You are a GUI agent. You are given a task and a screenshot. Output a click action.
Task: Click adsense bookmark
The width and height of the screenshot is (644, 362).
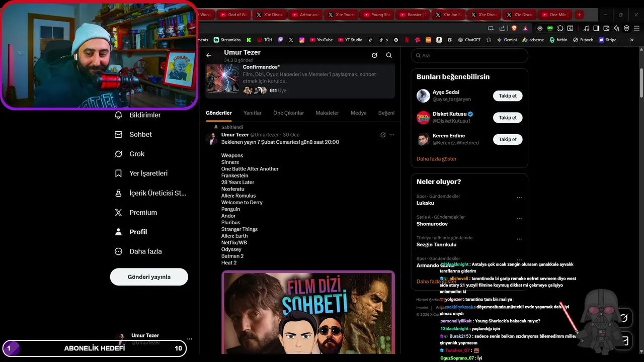533,40
